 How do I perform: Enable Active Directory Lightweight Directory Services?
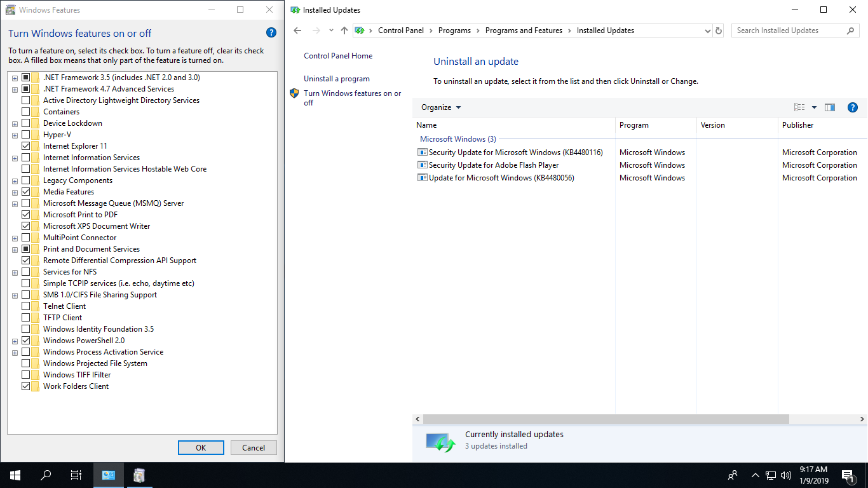pos(26,100)
